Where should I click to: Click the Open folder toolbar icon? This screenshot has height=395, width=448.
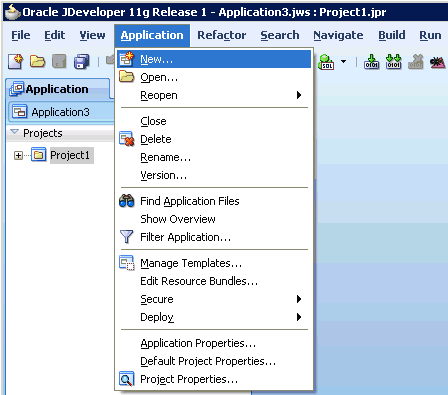point(37,62)
